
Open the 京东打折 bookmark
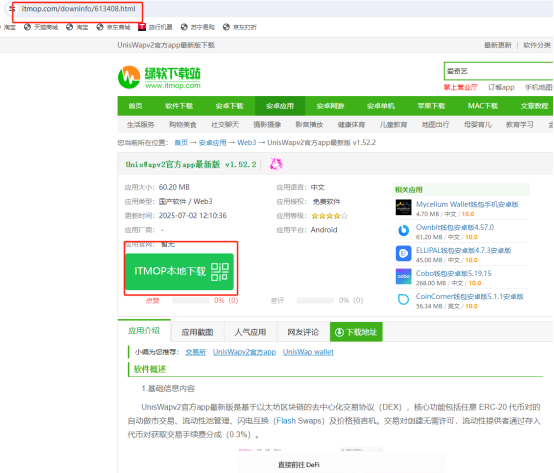coord(240,27)
